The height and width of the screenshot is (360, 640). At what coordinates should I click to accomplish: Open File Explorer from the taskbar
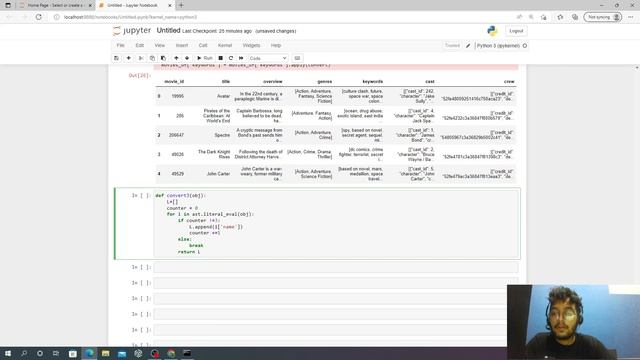click(x=106, y=353)
